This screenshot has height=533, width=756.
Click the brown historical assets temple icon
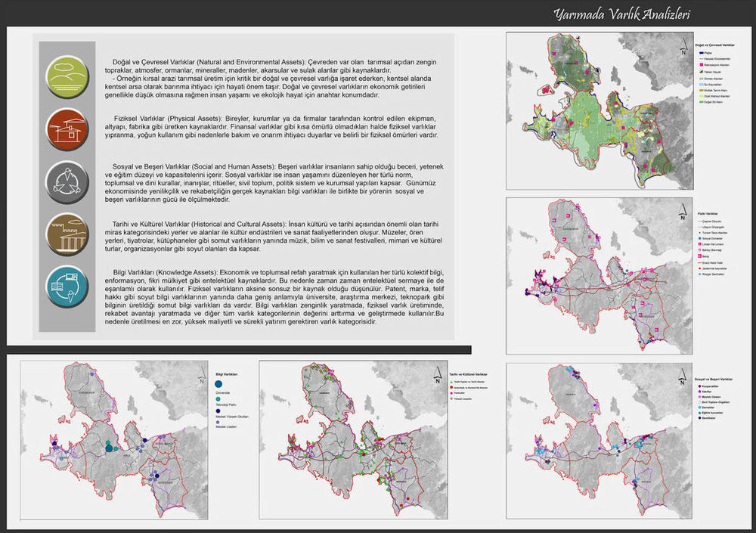click(67, 233)
